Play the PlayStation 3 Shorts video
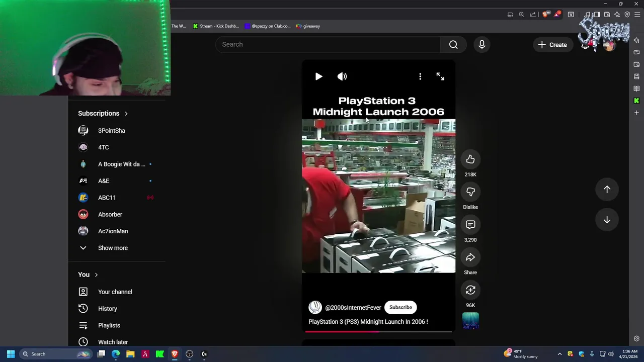644x362 pixels. click(318, 76)
